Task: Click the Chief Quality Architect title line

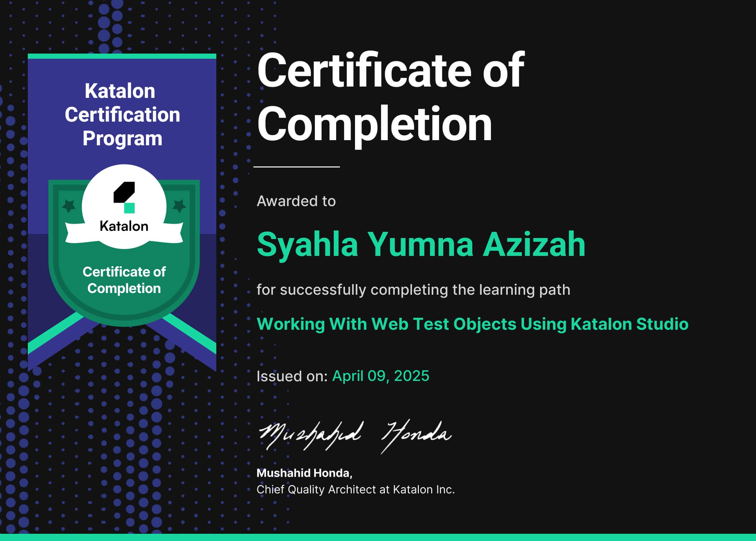Action: click(355, 489)
